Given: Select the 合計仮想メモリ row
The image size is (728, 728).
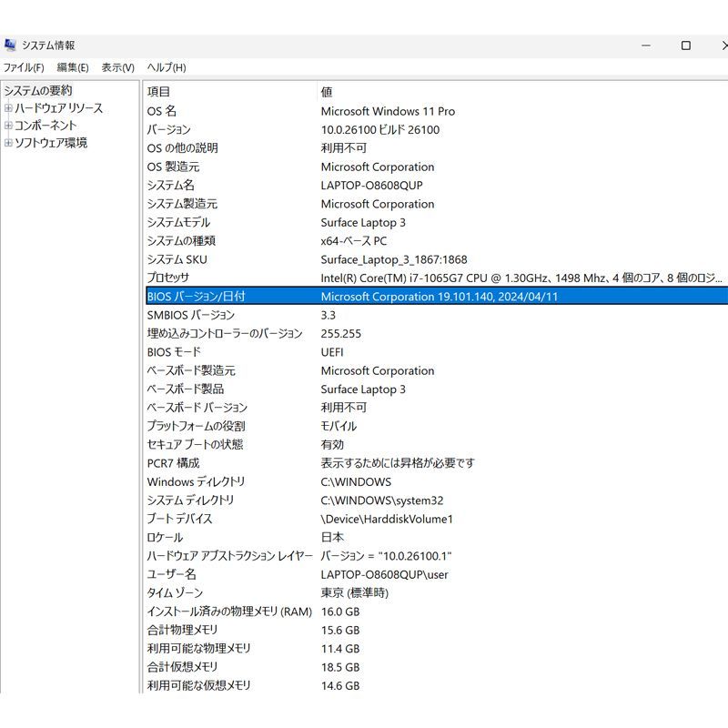Looking at the screenshot, I should click(437, 667).
